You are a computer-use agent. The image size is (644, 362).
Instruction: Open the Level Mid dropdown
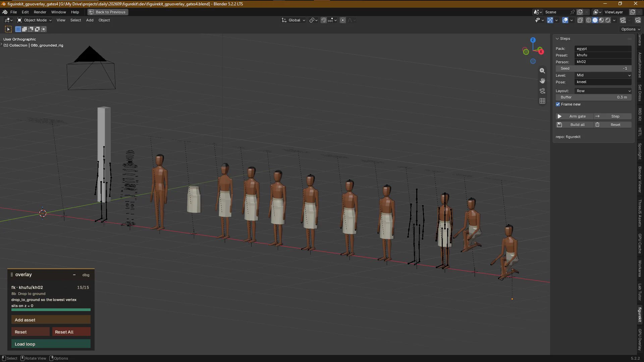603,75
